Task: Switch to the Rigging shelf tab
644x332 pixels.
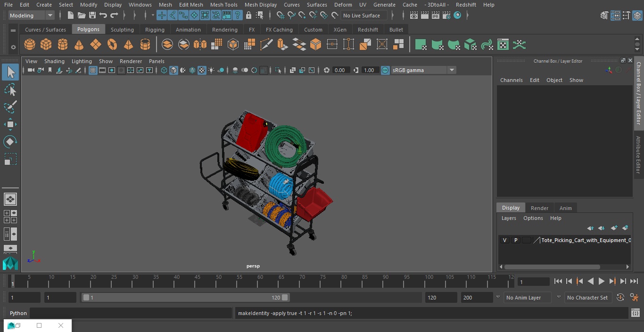Action: (155, 30)
